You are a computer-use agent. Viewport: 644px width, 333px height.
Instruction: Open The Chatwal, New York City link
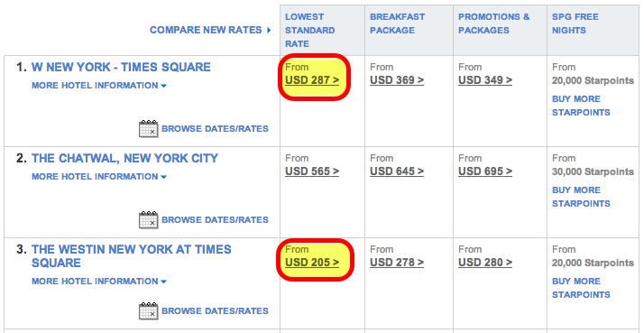pos(124,158)
